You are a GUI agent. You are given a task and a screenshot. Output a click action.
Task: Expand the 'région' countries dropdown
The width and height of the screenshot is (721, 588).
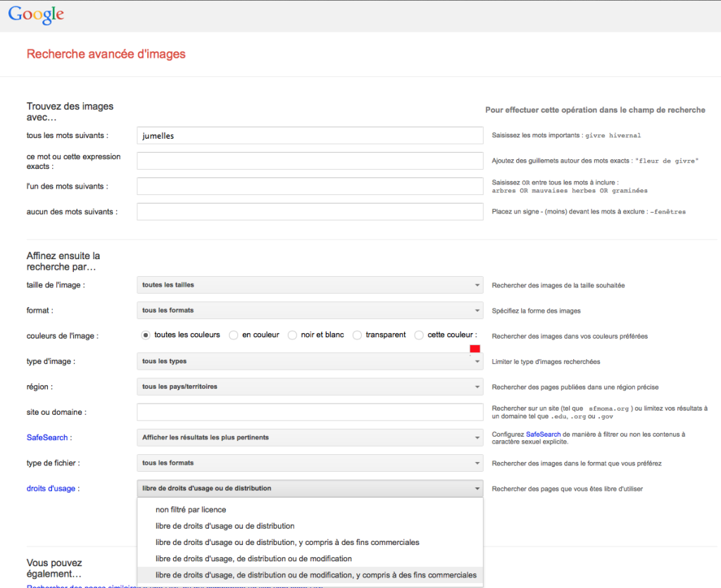pyautogui.click(x=310, y=387)
